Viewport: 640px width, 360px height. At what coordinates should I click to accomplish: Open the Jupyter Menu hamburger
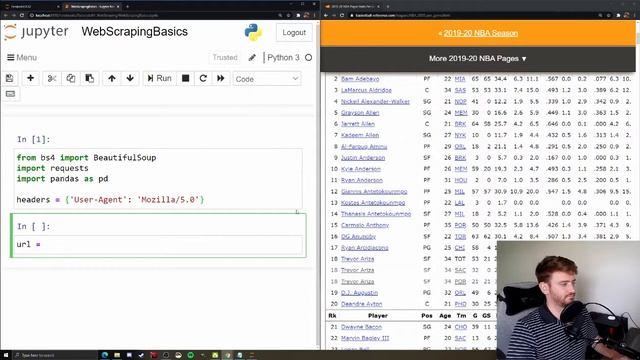[x=22, y=58]
